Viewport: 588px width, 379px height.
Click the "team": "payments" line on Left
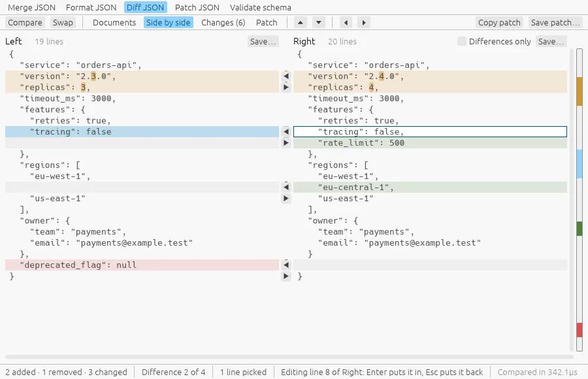tap(142, 231)
